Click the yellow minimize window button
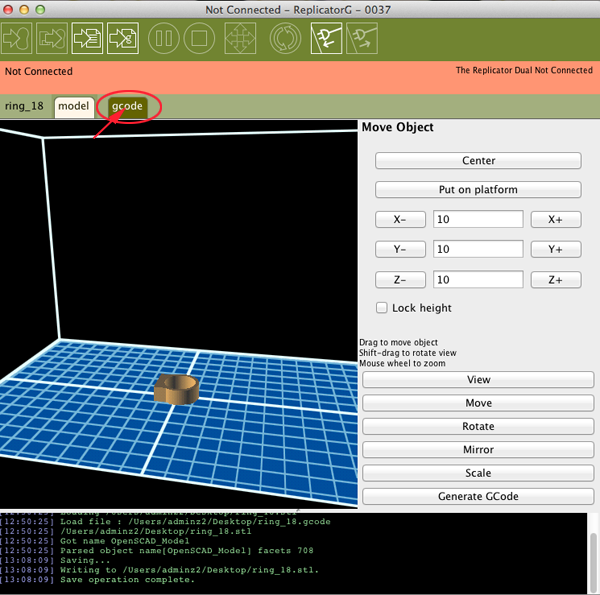 (24, 10)
